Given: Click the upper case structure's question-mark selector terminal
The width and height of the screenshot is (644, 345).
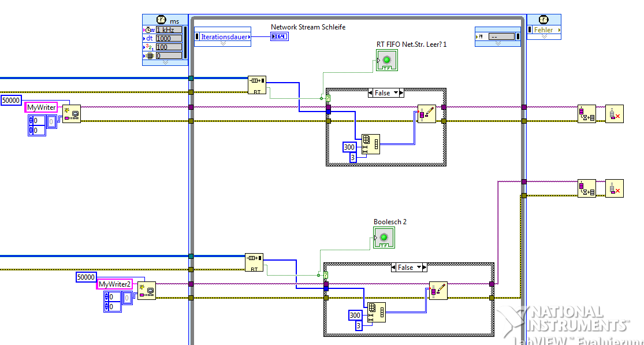Looking at the screenshot, I should point(327,99).
